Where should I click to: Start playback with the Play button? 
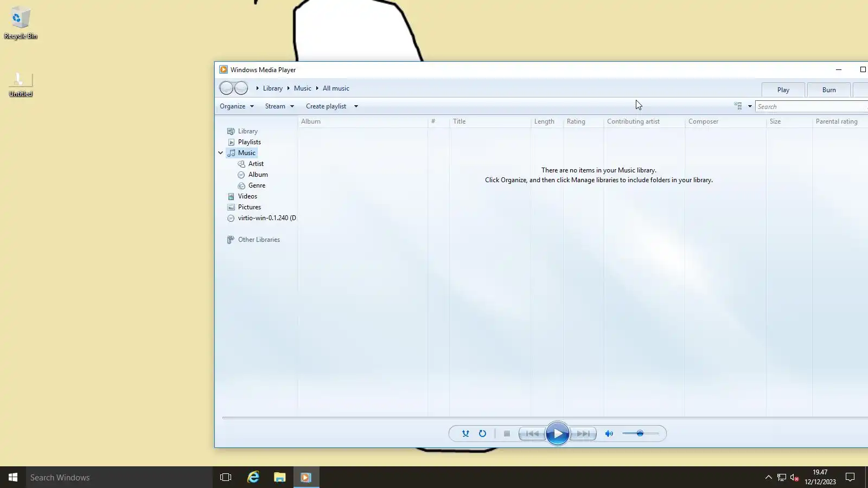click(558, 434)
